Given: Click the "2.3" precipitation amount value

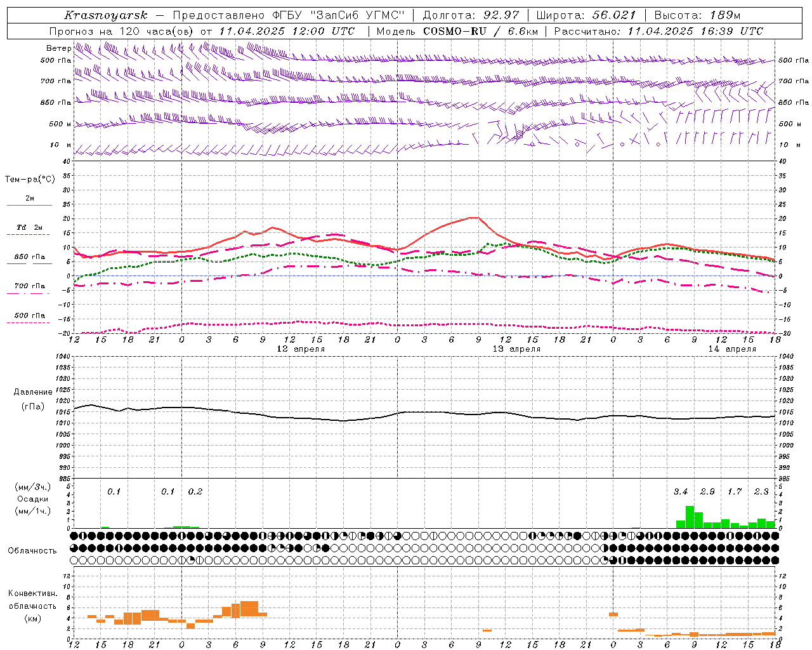Looking at the screenshot, I should pos(761,492).
